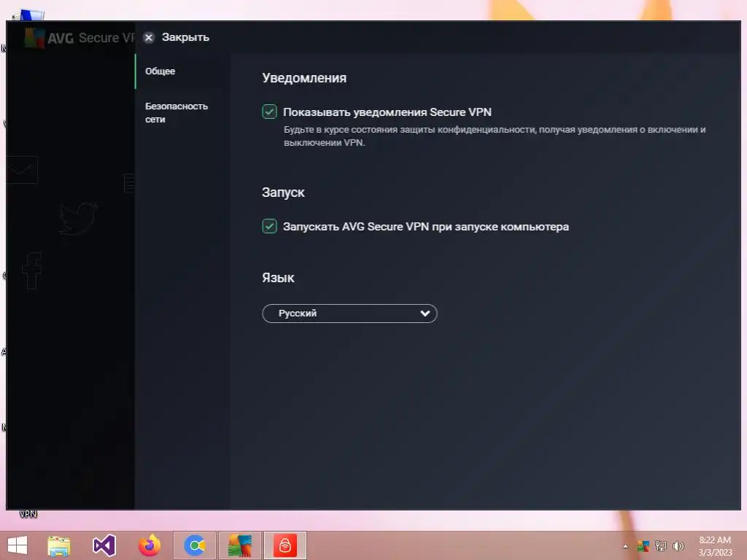Screen dimensions: 747x560
Task: Show hidden tray icons arrow
Action: tap(625, 546)
